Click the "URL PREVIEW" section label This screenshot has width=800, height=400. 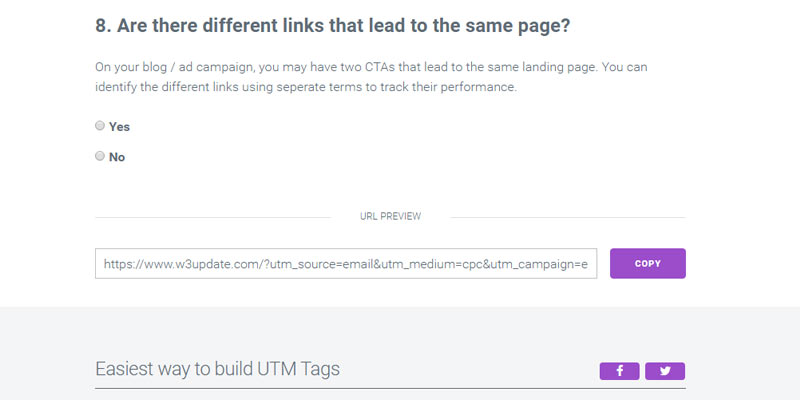click(x=390, y=216)
